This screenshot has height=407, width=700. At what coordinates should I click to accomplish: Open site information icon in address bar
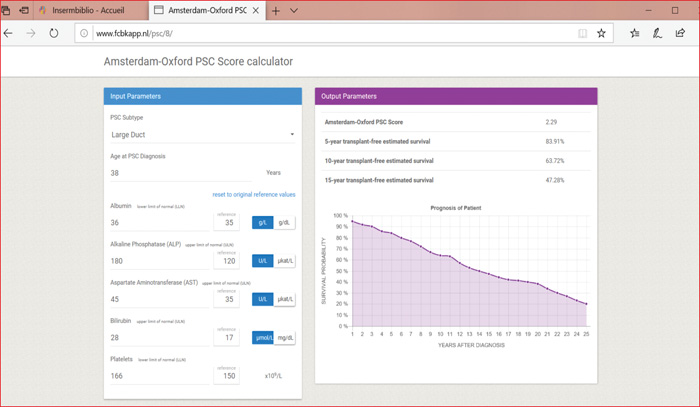click(x=84, y=33)
